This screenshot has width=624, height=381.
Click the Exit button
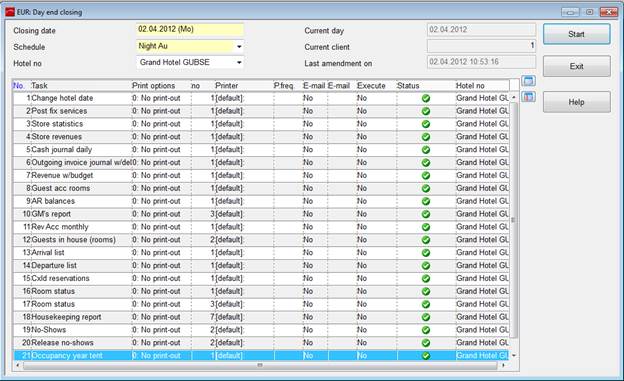click(576, 66)
